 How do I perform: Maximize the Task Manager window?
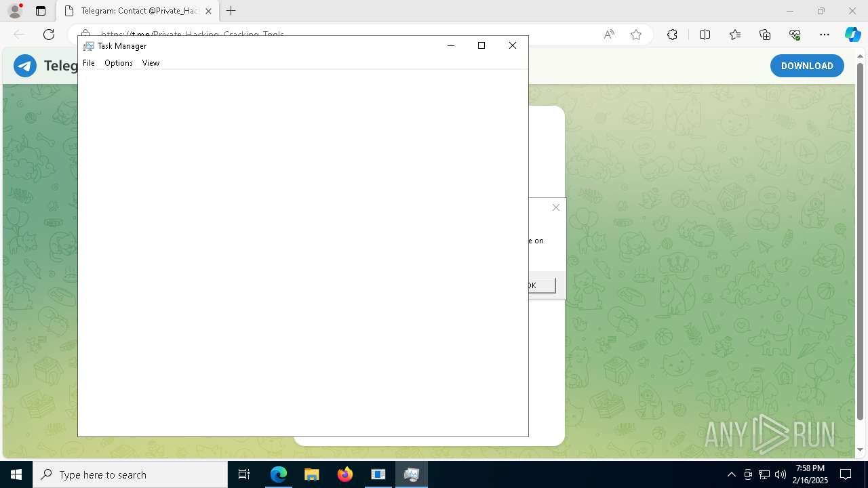click(x=481, y=45)
